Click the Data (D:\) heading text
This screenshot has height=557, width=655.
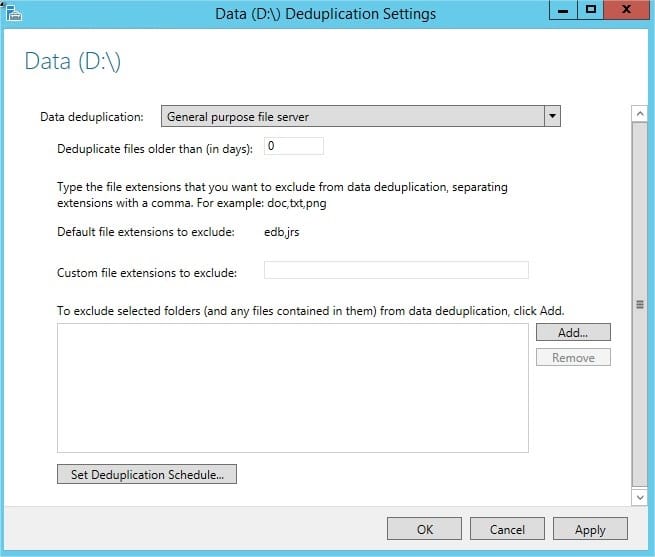point(73,61)
